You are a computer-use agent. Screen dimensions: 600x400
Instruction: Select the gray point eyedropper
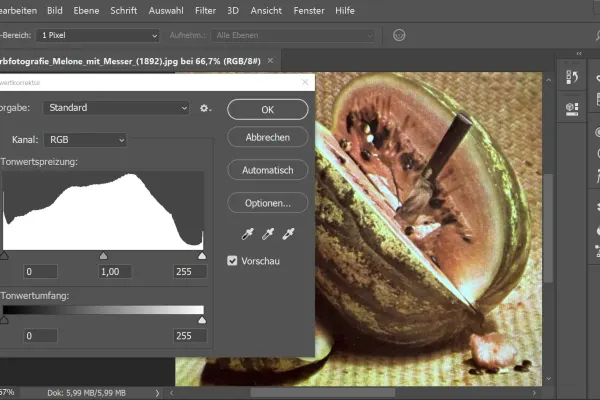coord(268,233)
